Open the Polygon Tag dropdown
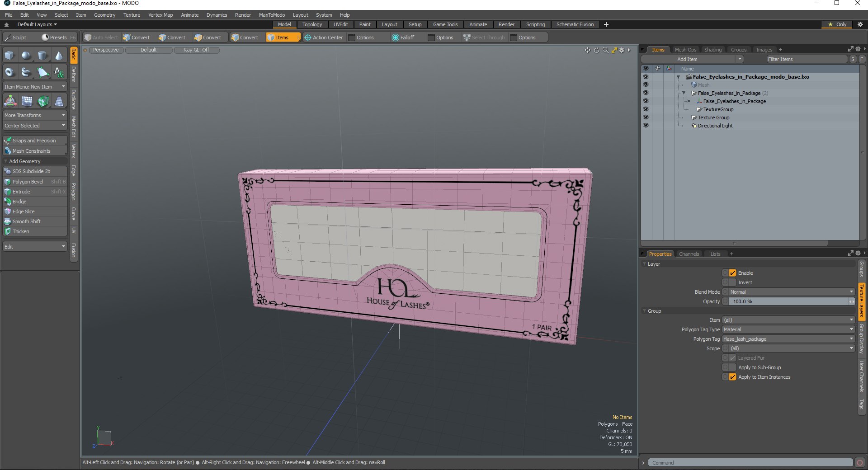The height and width of the screenshot is (470, 868). pyautogui.click(x=788, y=339)
